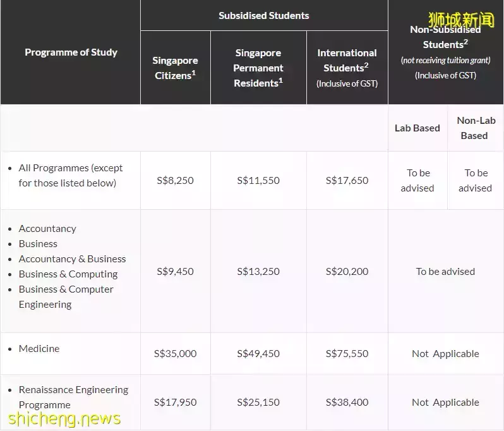The height and width of the screenshot is (431, 504).
Task: Select the Business & Computing list item
Action: 68,274
